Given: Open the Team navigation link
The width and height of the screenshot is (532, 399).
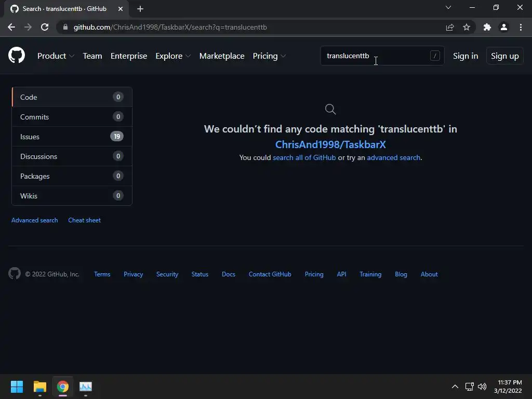Looking at the screenshot, I should coord(92,56).
